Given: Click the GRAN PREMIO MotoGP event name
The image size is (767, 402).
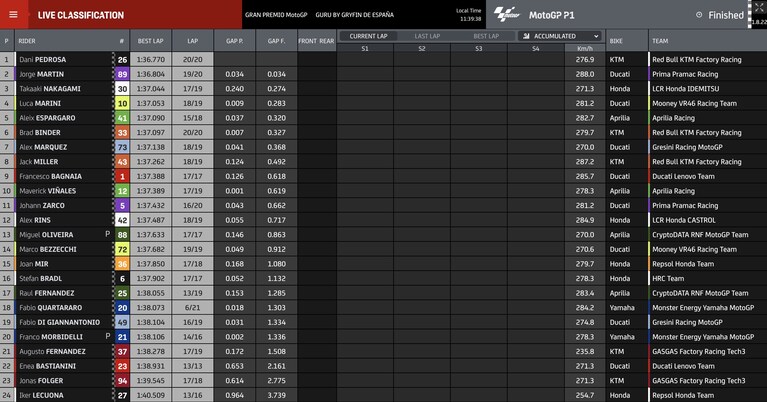Looking at the screenshot, I should click(276, 15).
